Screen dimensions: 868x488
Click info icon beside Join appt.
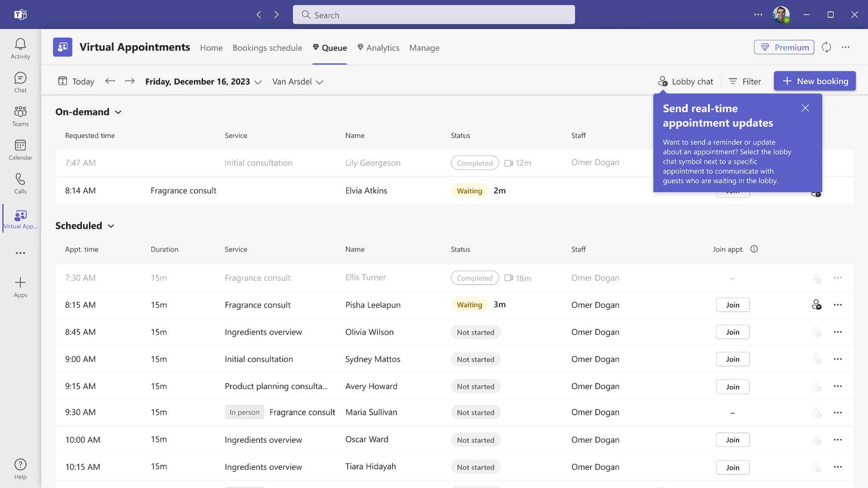pos(754,249)
